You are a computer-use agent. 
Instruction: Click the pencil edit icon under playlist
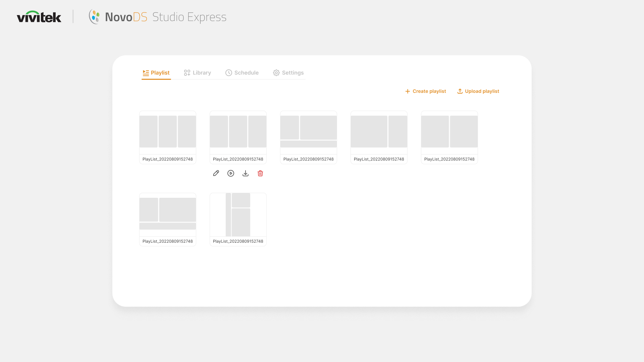(216, 173)
